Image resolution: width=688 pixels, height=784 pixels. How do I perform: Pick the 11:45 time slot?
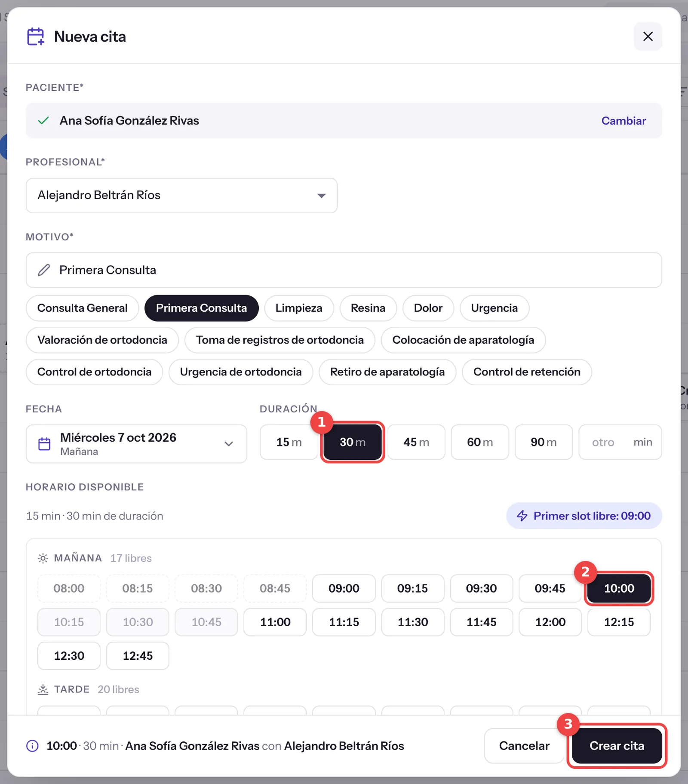pyautogui.click(x=482, y=622)
